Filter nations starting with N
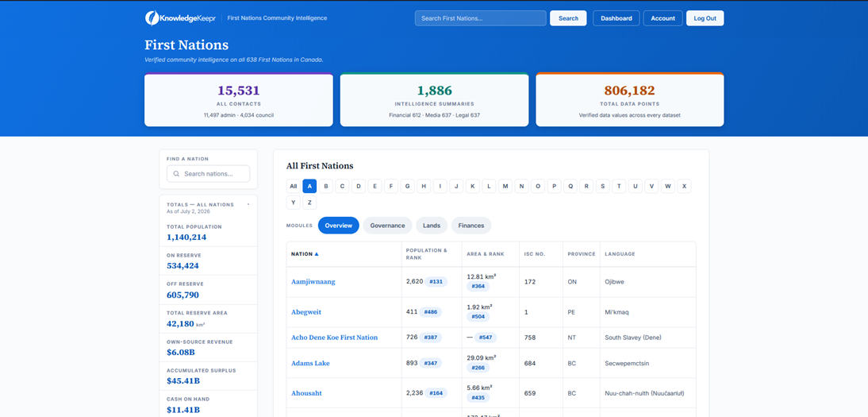The width and height of the screenshot is (868, 417). point(521,187)
